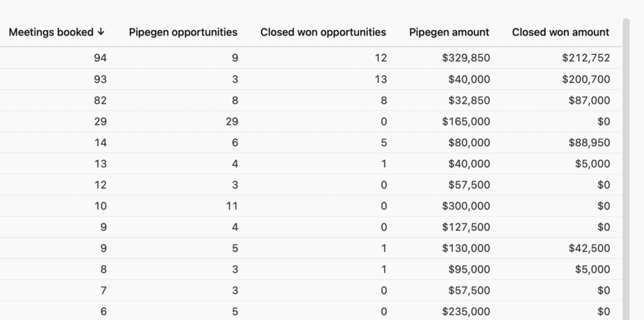Select the 82 meetings booked cell
Image resolution: width=644 pixels, height=320 pixels.
click(x=100, y=100)
